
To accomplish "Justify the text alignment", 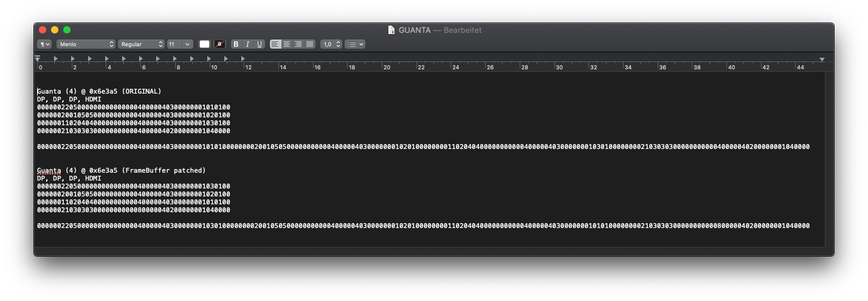I will point(309,44).
